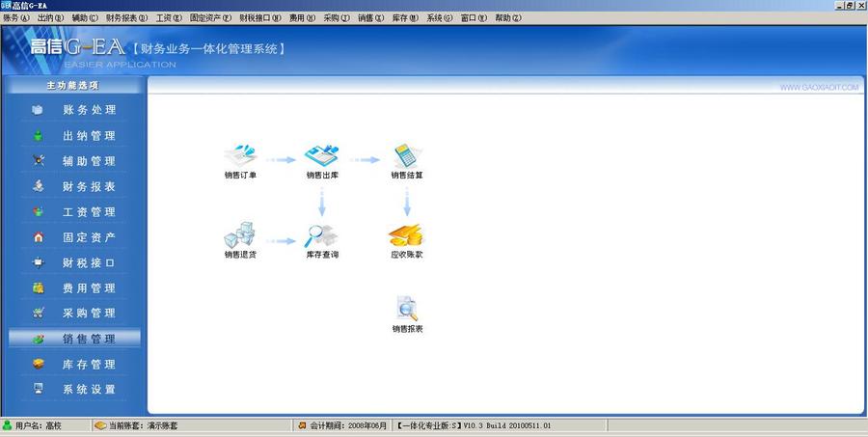Open the 辅助(C) menu
Image resolution: width=868 pixels, height=437 pixels.
point(85,17)
